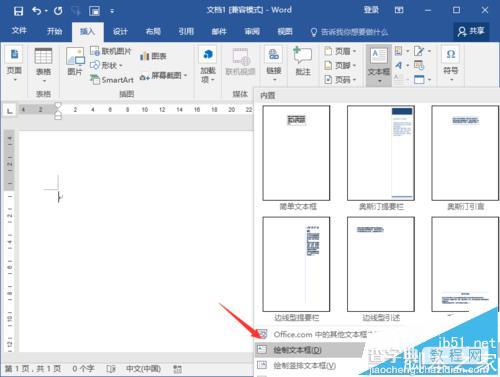This screenshot has width=500, height=377.
Task: Select 绘制文本框(D) menu item
Action: 310,350
